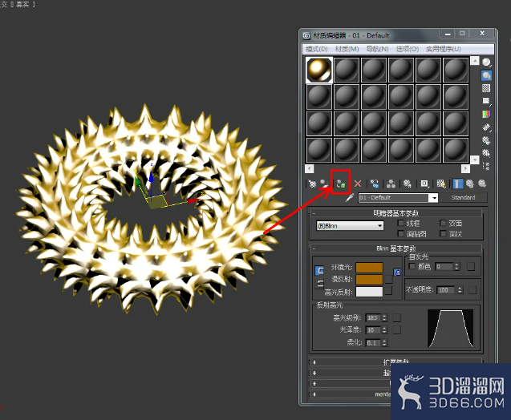Click the 自发光 map button

(471, 267)
